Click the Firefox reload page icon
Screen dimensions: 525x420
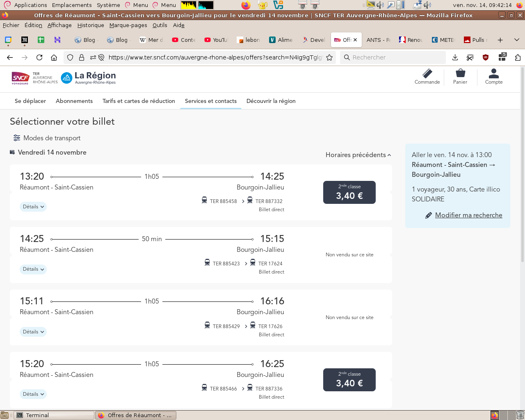[x=39, y=57]
